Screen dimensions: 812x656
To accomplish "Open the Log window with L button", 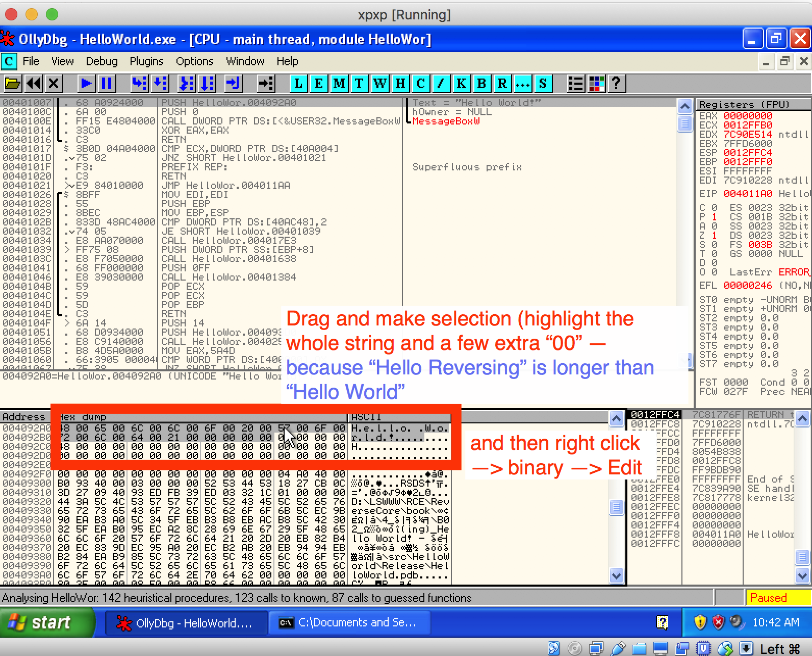I will pyautogui.click(x=298, y=83).
